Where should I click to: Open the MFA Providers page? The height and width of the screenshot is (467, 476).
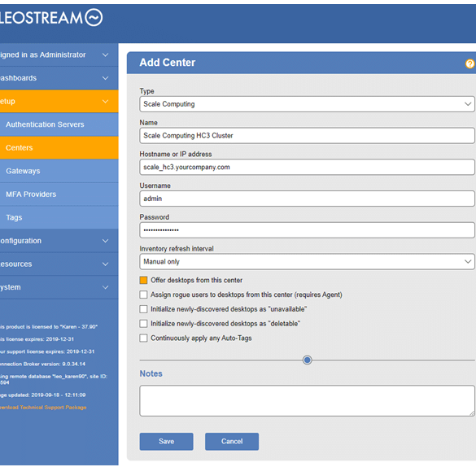point(59,194)
